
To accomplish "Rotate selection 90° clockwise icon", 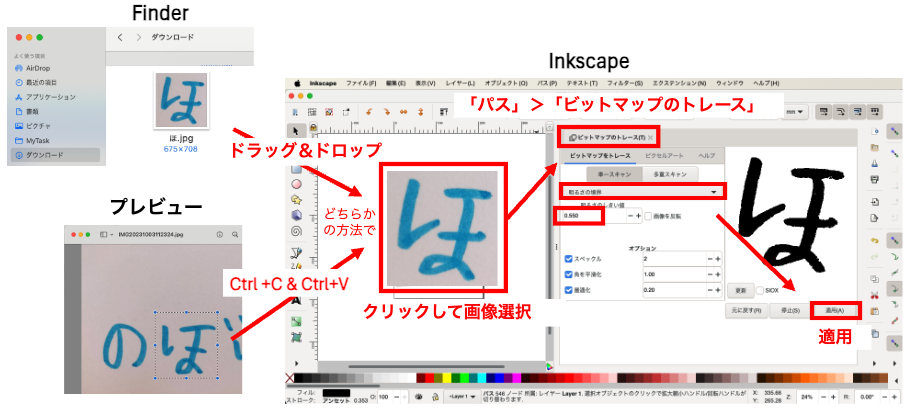I will (386, 112).
